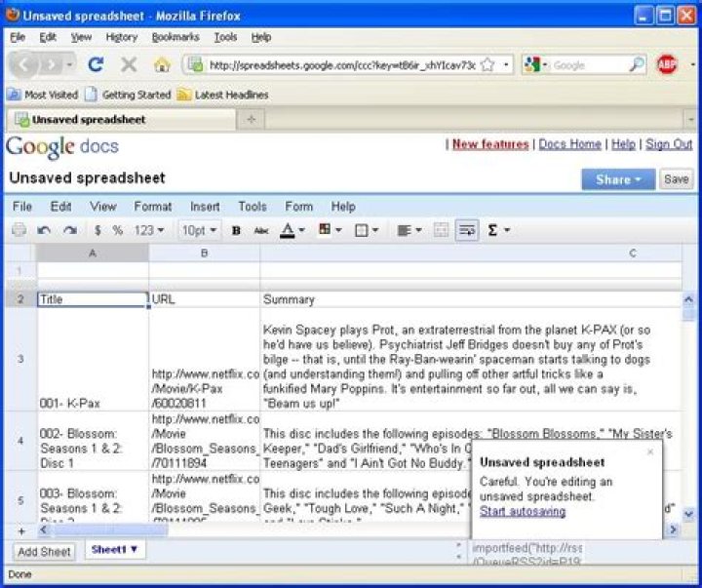Undo the last action in toolbar
The width and height of the screenshot is (702, 588).
click(44, 230)
